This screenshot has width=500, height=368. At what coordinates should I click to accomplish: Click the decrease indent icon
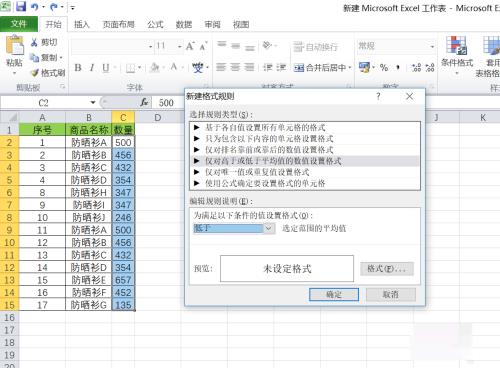pyautogui.click(x=268, y=67)
